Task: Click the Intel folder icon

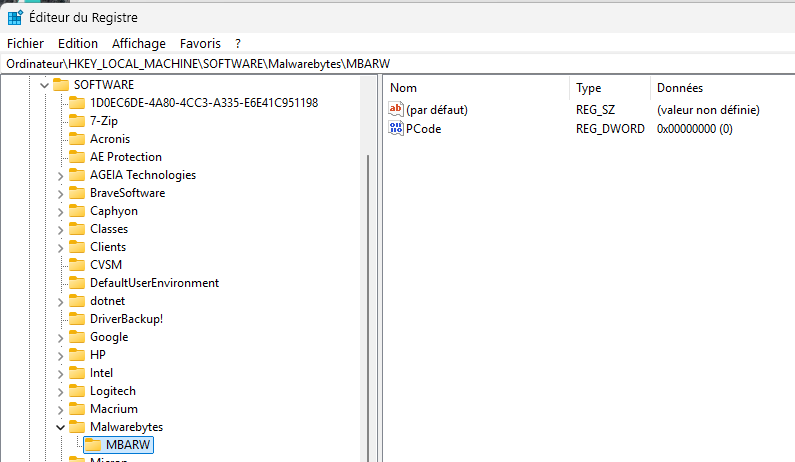Action: tap(77, 373)
